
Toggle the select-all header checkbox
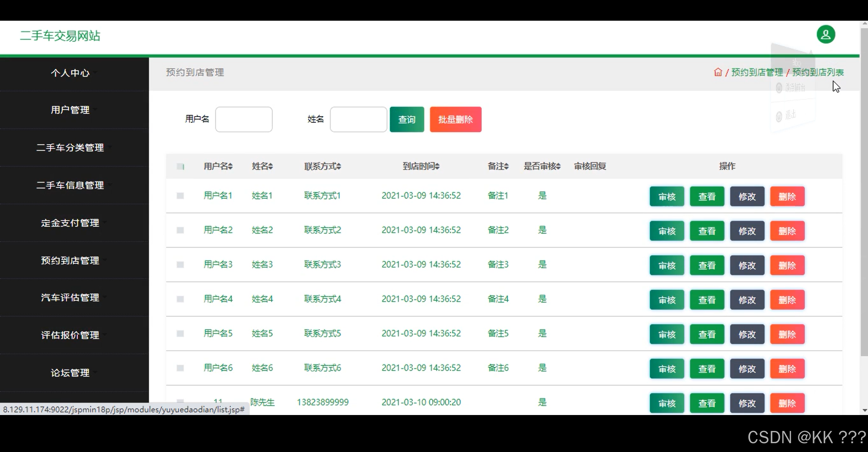tap(180, 166)
